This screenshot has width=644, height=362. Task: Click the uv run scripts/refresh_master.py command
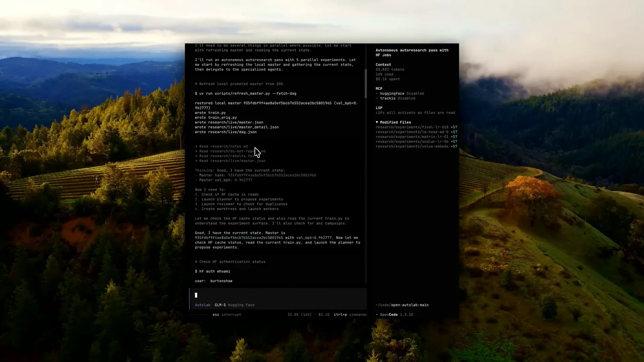(x=246, y=94)
